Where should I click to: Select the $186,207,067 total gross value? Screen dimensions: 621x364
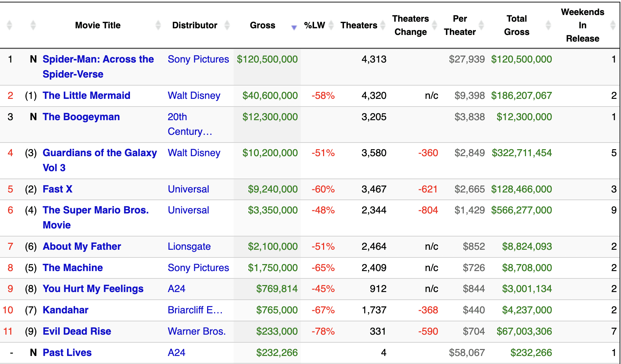pos(521,96)
